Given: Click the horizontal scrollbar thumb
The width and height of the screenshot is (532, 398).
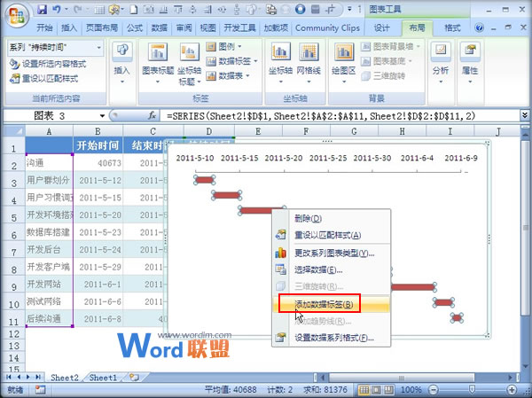Looking at the screenshot, I should pyautogui.click(x=402, y=378).
